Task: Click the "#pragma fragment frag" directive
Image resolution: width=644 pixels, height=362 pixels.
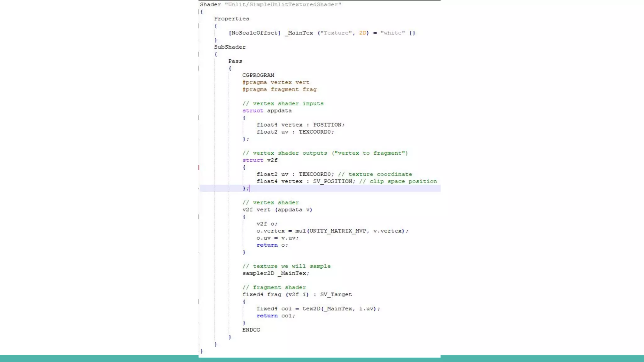Action: click(279, 90)
